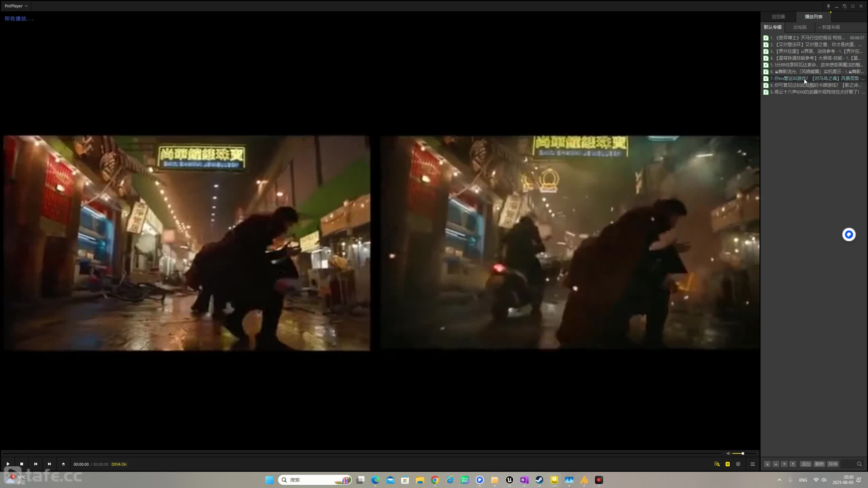
Task: Click the eject/open file icon
Action: pyautogui.click(x=63, y=464)
